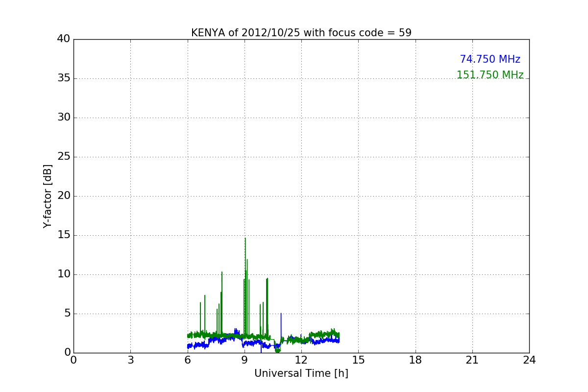Click the y-axis tick value 25
Screen dimensions: 588x392
click(x=64, y=157)
